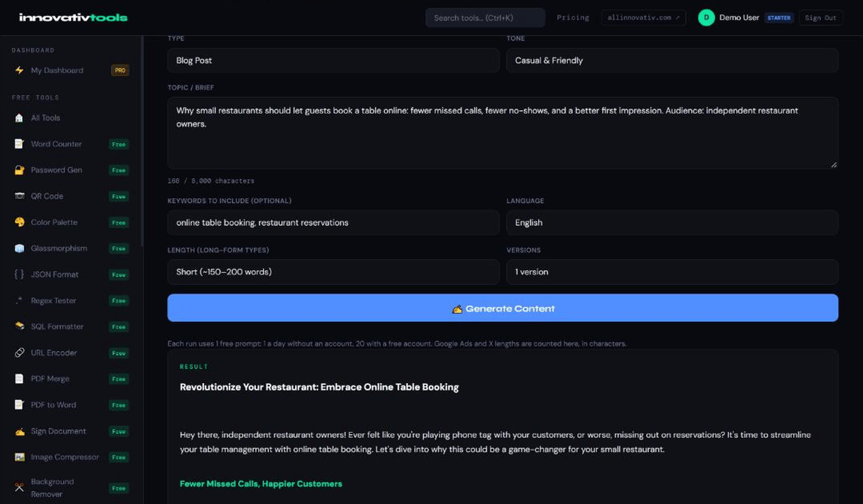The width and height of the screenshot is (863, 504).
Task: Click the QR Code camera icon
Action: tap(19, 196)
